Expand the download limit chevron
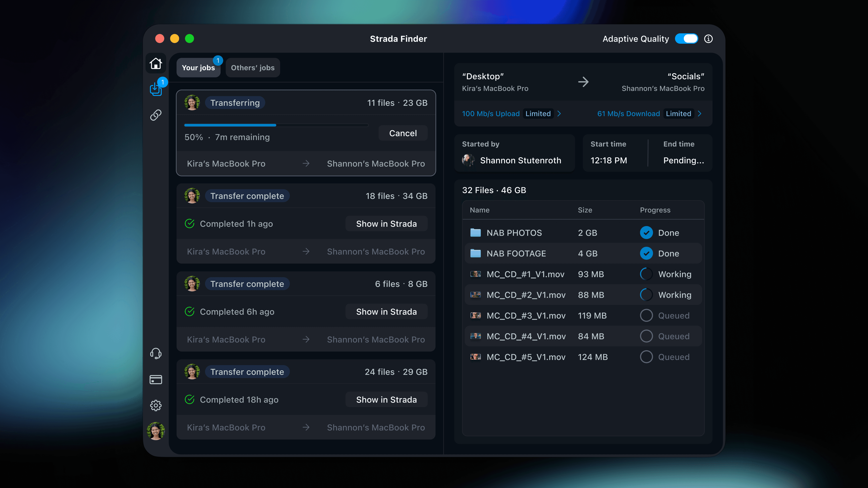Viewport: 868px width, 488px height. 700,114
